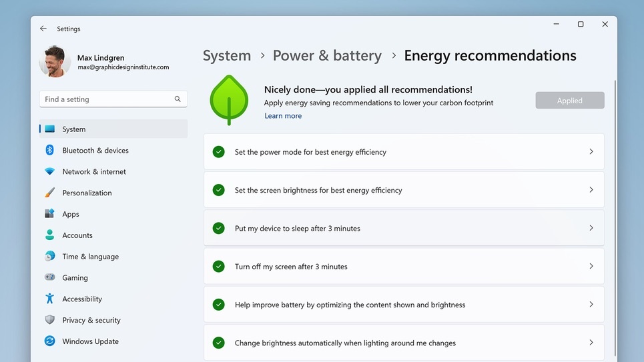Viewport: 644px width, 362px height.
Task: Click the search magnifier icon
Action: point(178,99)
